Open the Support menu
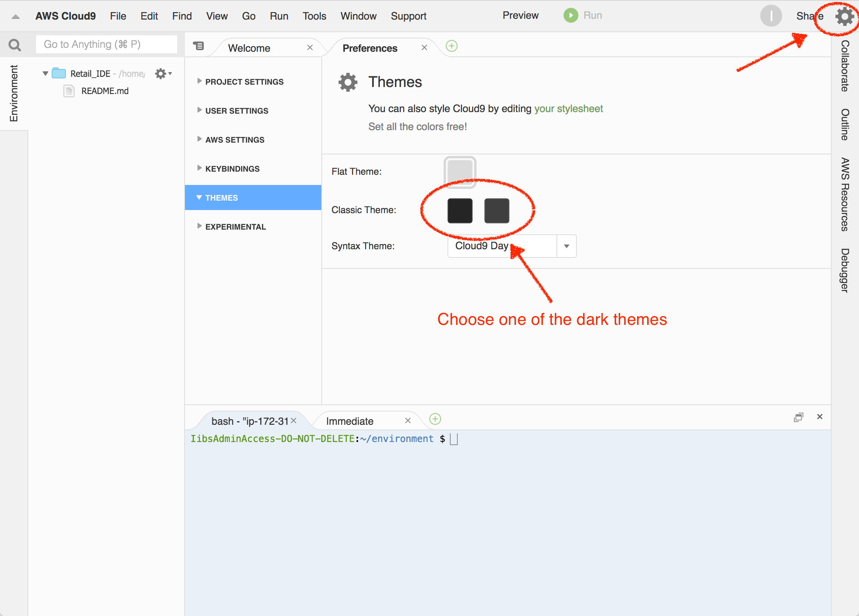This screenshot has width=859, height=616. tap(409, 16)
